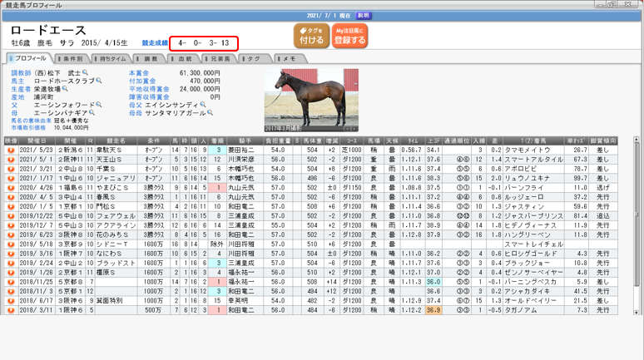Click search icon beside 母母 サンタマリアガール
644x360 pixels.
211,112
